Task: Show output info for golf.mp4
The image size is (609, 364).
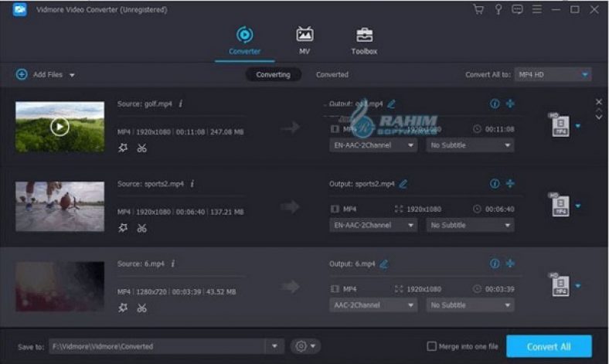Action: (495, 104)
